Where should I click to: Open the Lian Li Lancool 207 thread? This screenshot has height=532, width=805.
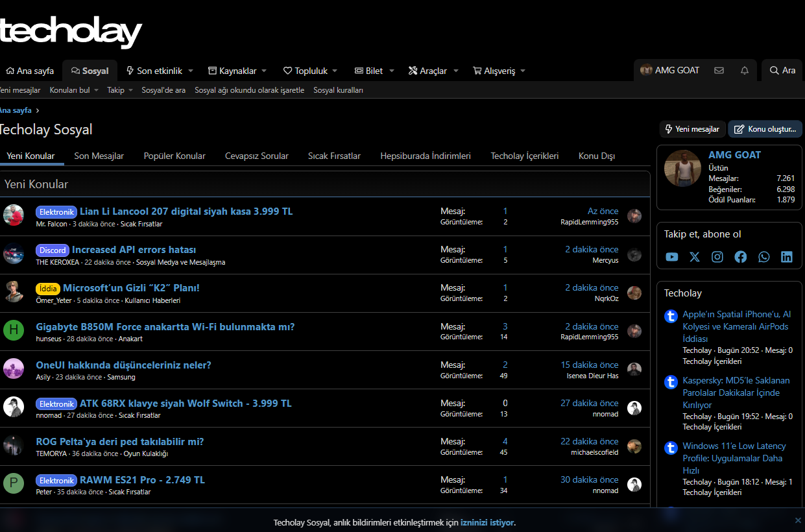coord(186,212)
